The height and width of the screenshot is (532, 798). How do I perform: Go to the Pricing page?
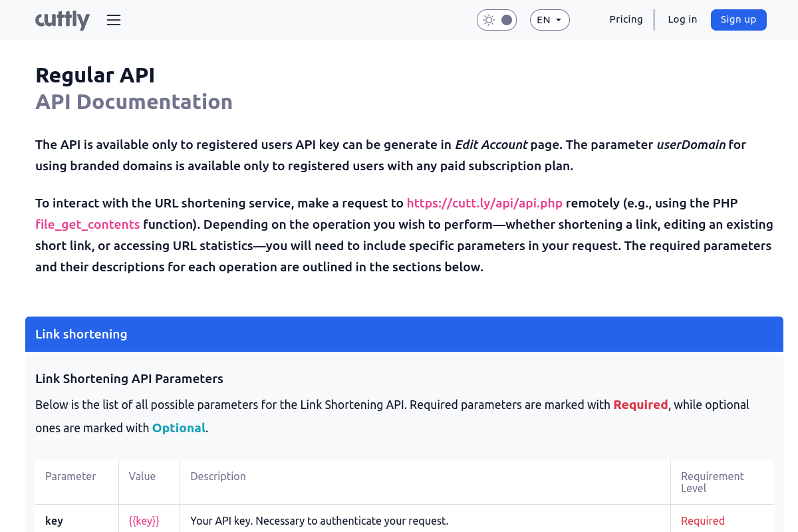tap(626, 19)
